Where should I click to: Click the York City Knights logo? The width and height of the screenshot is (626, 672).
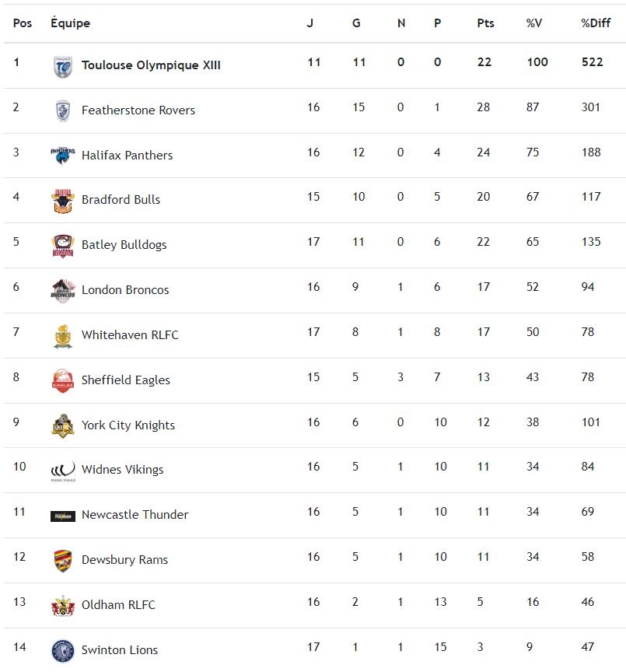(63, 425)
